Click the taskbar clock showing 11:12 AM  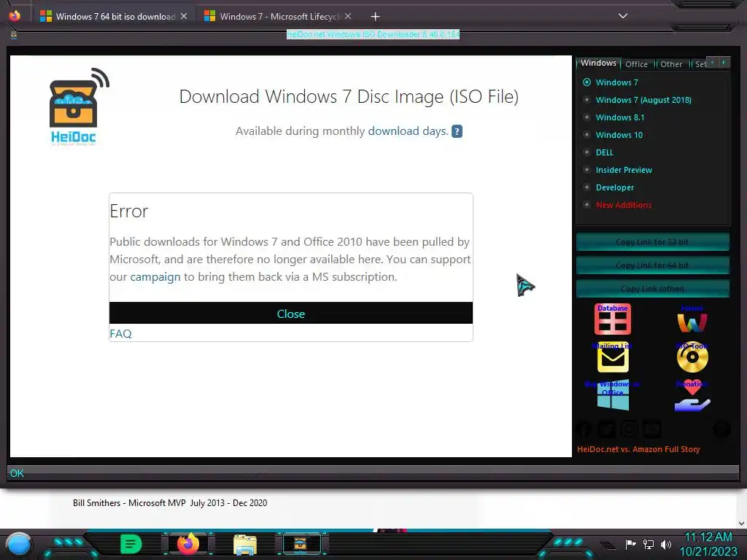click(708, 537)
